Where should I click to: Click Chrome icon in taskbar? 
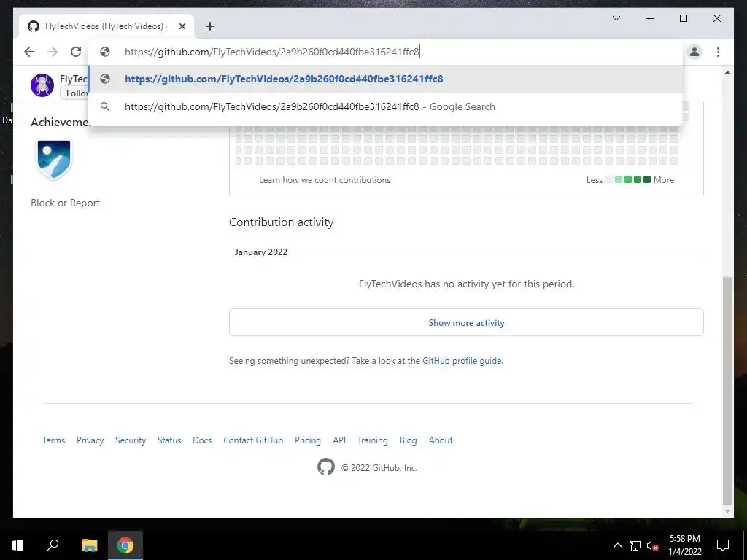(125, 545)
